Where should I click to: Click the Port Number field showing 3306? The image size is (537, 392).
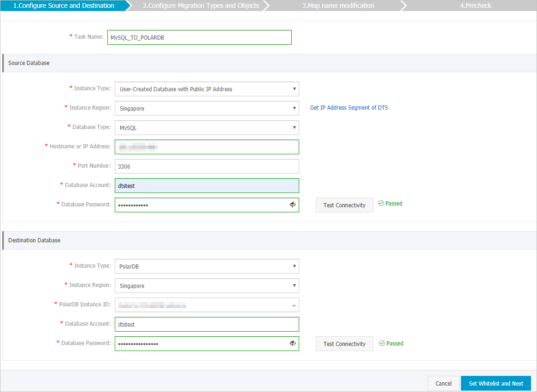click(207, 166)
